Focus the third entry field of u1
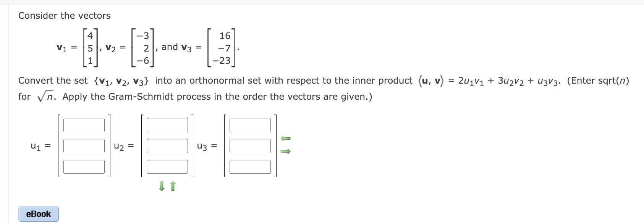 (84, 166)
